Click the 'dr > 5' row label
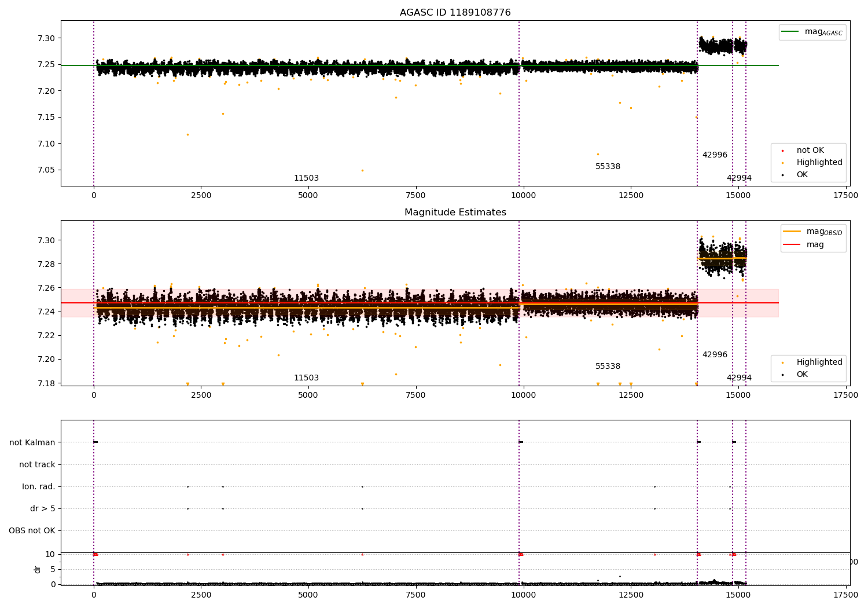868x608 pixels. coord(43,509)
